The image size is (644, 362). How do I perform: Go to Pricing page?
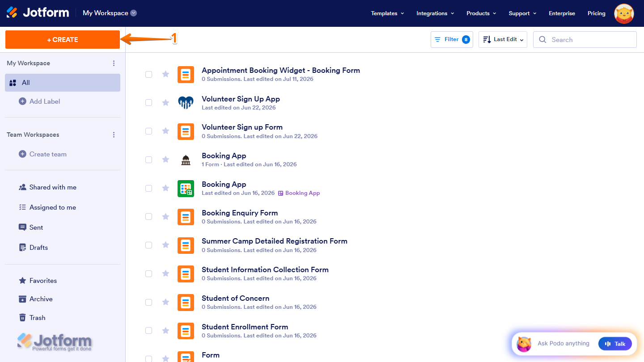click(x=596, y=13)
